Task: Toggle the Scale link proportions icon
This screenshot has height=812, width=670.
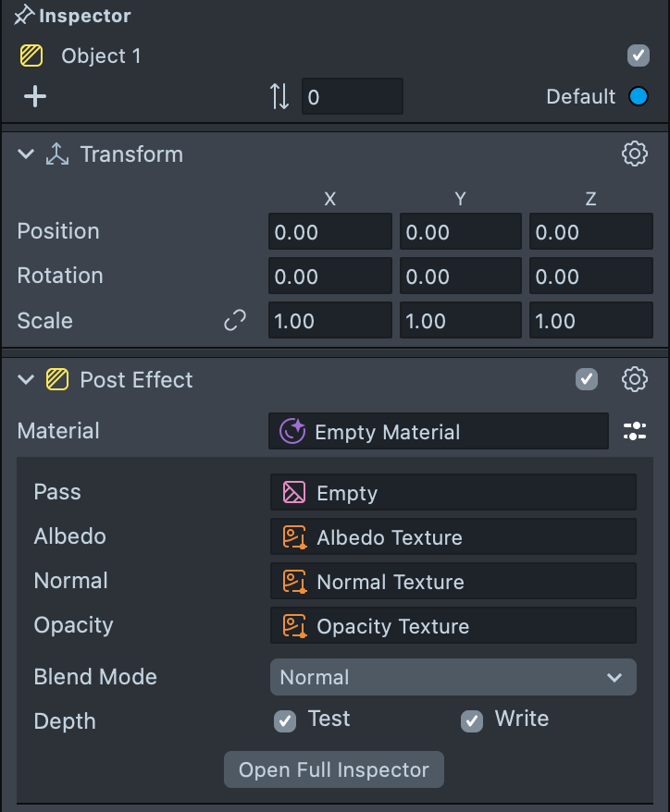Action: pos(235,321)
